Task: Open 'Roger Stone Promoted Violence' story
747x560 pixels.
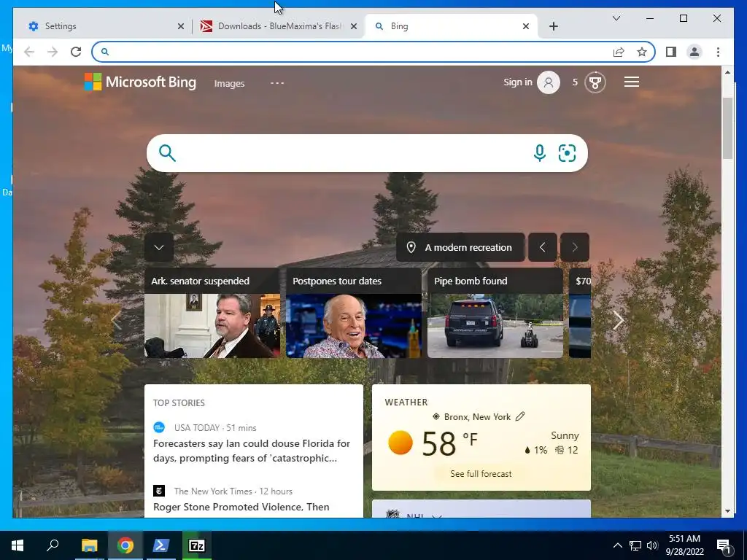Action: point(241,507)
